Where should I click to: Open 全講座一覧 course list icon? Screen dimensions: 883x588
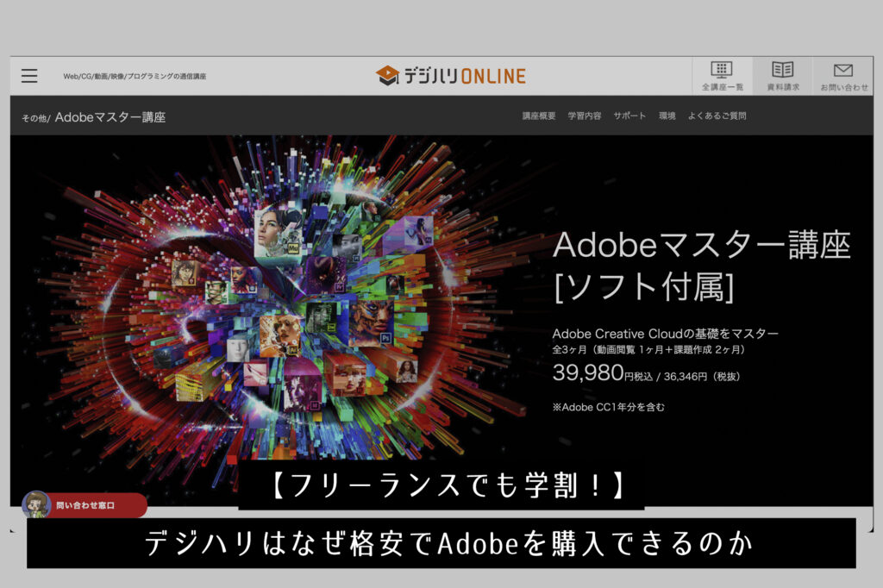click(722, 76)
